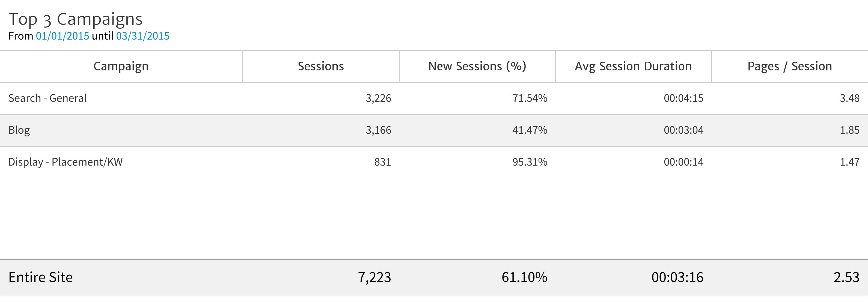Select the 7,223 total sessions value

click(x=374, y=277)
